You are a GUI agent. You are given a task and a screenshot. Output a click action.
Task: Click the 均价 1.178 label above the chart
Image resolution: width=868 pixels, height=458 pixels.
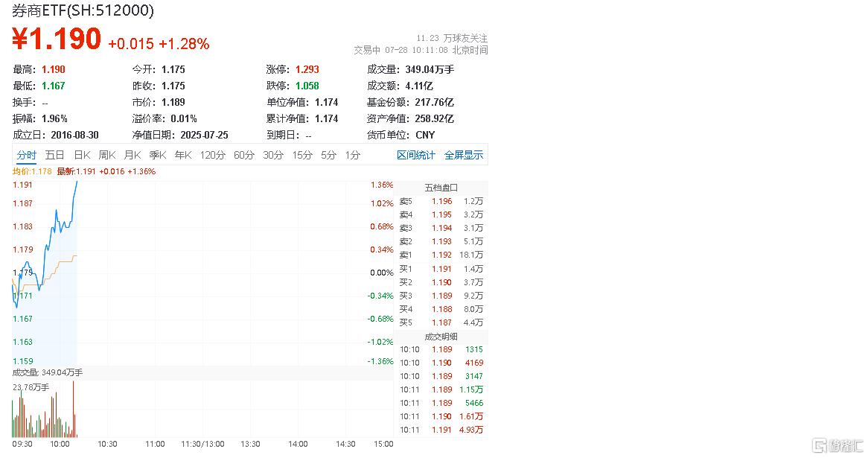click(32, 171)
